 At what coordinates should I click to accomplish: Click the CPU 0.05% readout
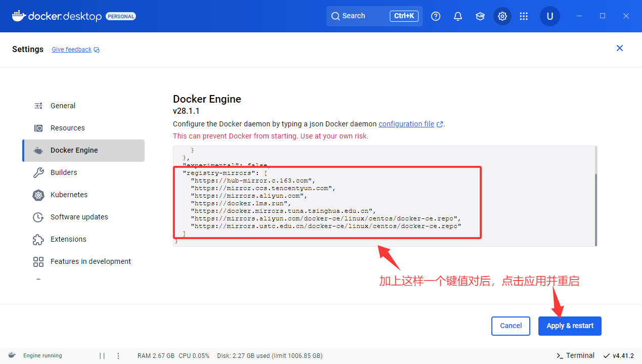coord(194,355)
